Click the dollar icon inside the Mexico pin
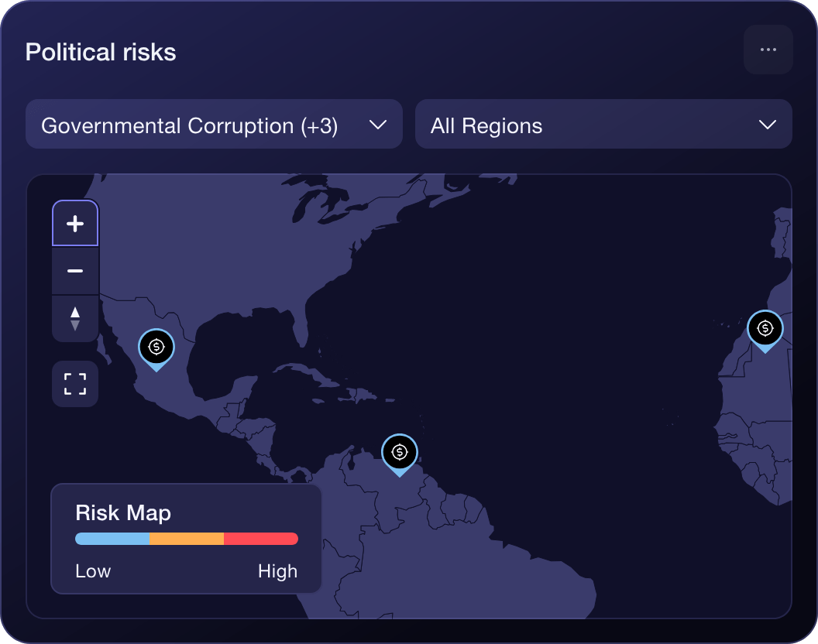Image resolution: width=818 pixels, height=644 pixels. click(156, 347)
